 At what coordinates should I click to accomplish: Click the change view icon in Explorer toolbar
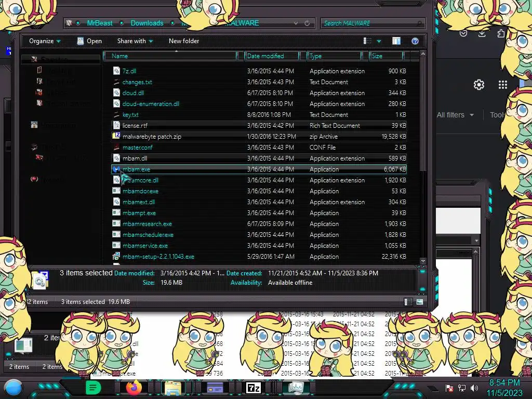(x=367, y=41)
